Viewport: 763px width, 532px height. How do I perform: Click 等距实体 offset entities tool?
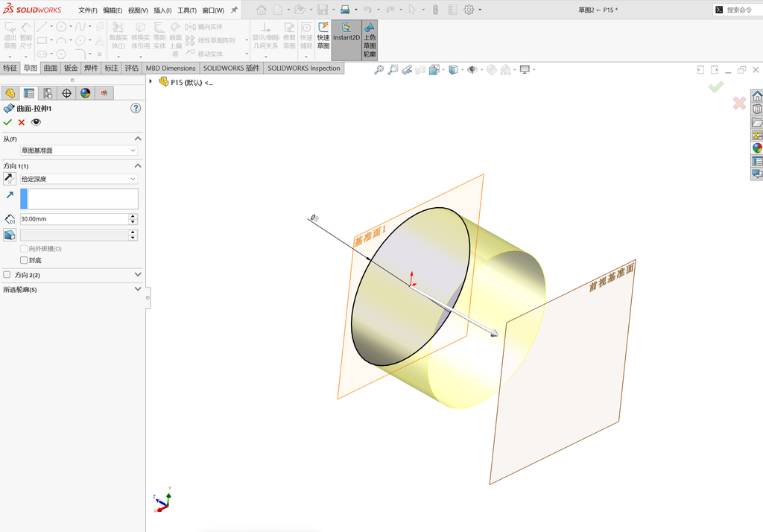click(x=159, y=36)
